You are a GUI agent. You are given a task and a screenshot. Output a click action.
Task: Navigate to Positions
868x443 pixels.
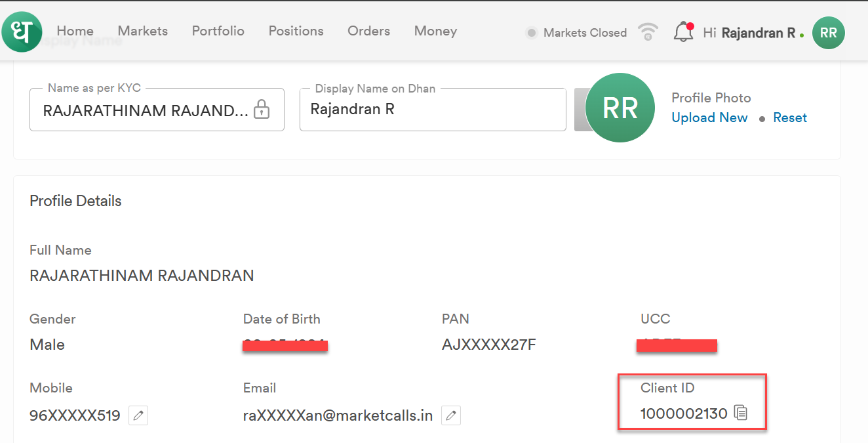tap(296, 31)
